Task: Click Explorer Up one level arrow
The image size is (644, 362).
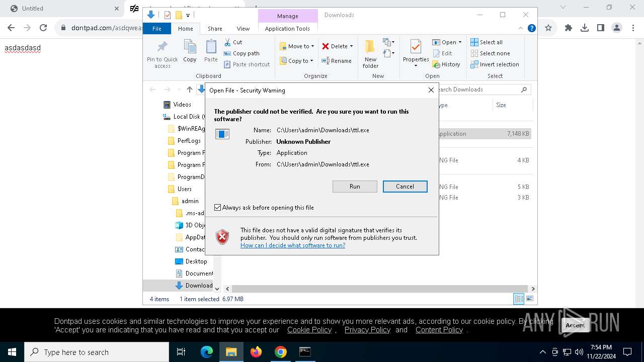Action: 190,89
